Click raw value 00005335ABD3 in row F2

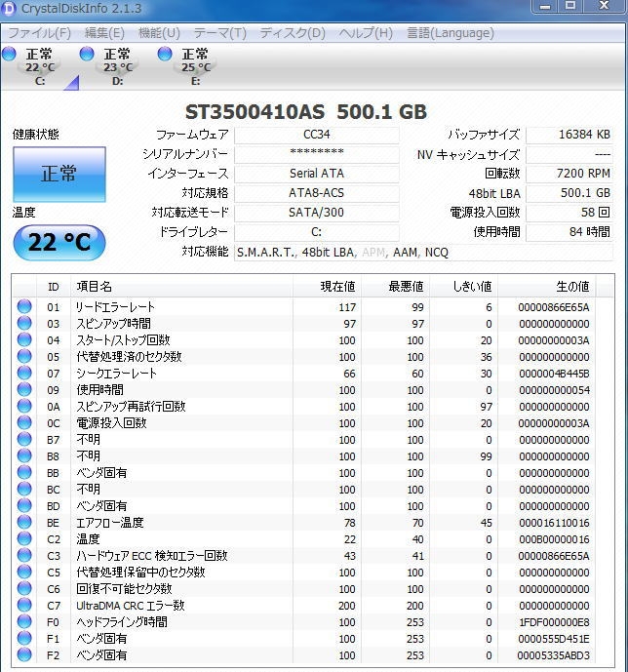(x=554, y=655)
